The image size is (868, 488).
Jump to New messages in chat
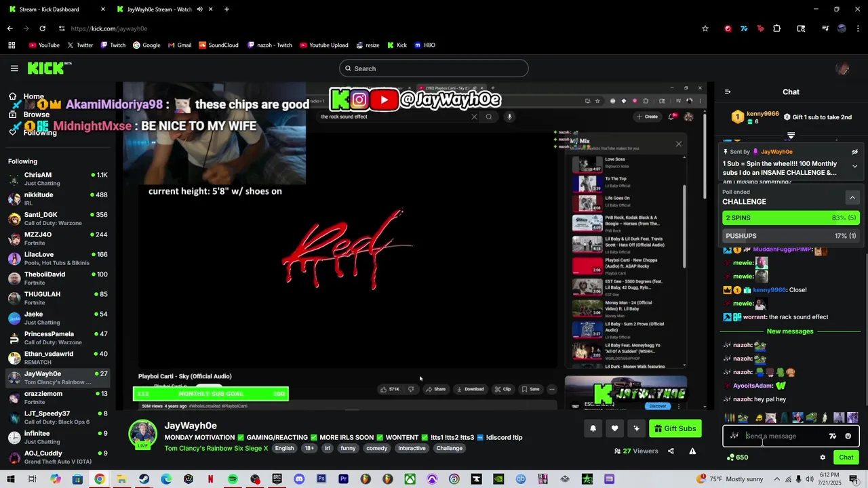coord(790,331)
